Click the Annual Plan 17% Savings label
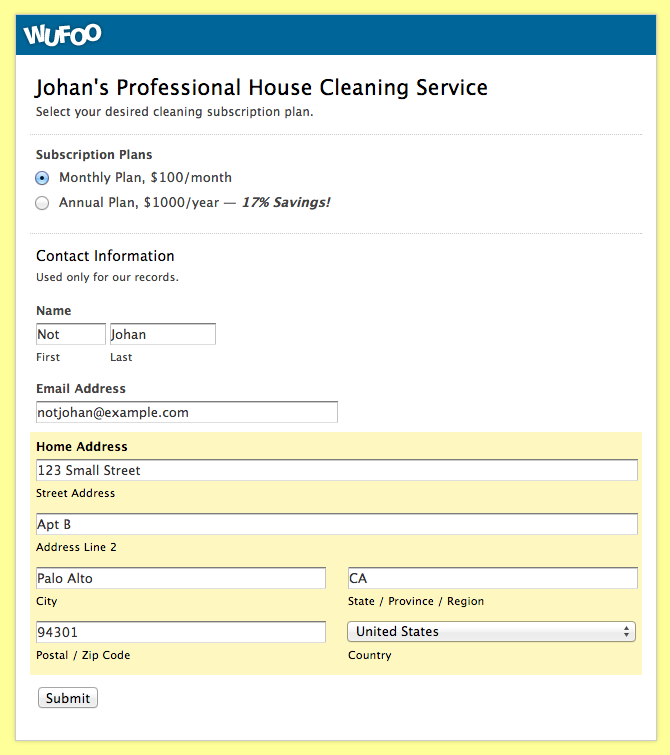This screenshot has height=755, width=670. point(194,203)
